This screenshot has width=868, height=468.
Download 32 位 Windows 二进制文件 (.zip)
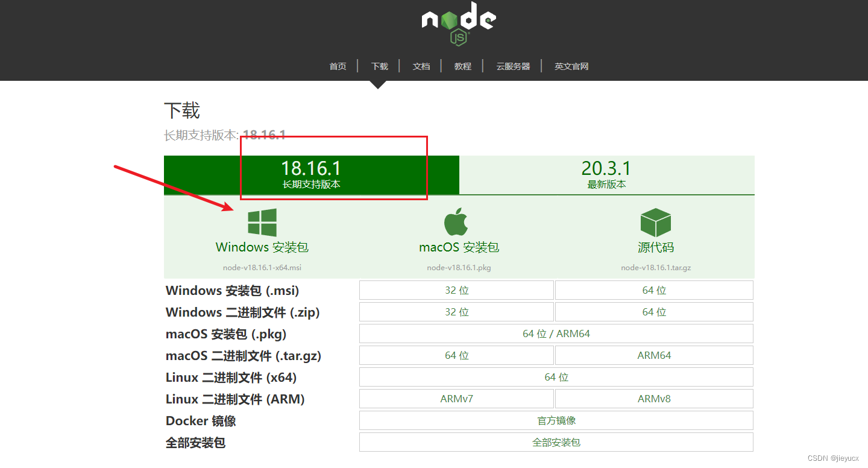pos(456,312)
